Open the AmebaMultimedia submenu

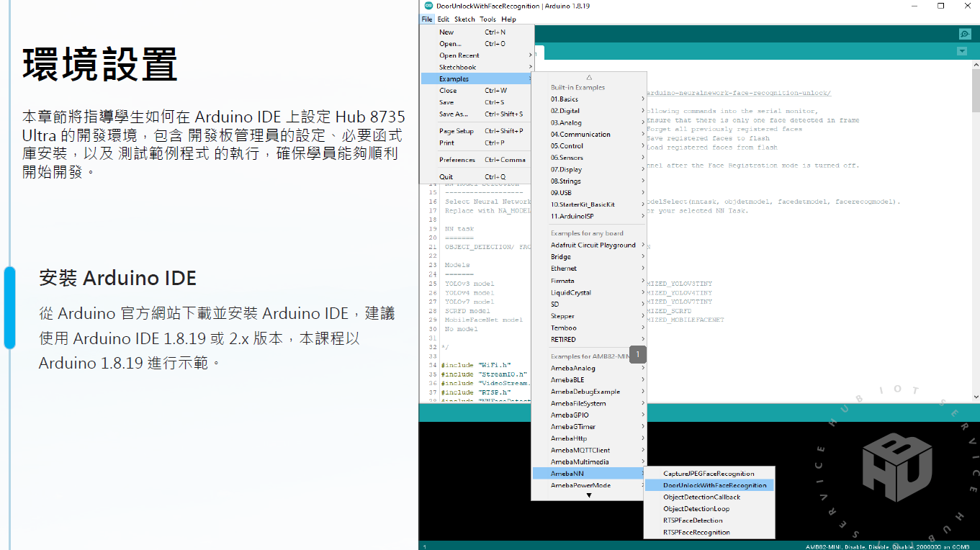[589, 461]
